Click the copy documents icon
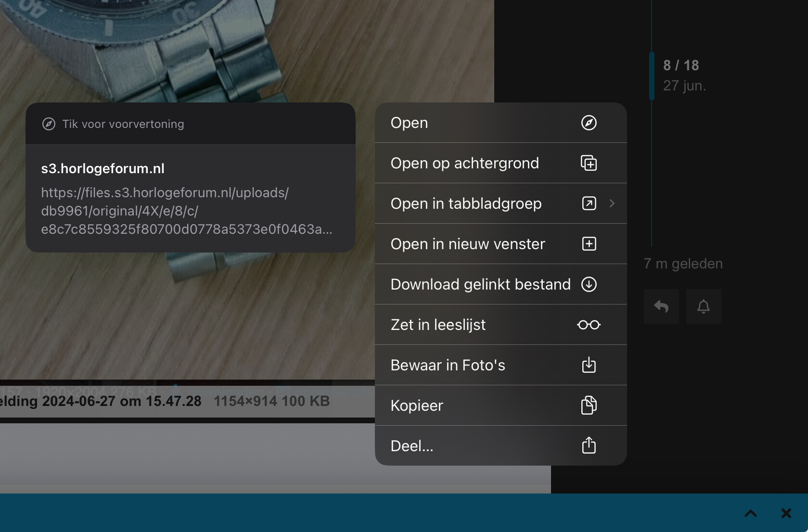Image resolution: width=808 pixels, height=532 pixels. (x=589, y=405)
